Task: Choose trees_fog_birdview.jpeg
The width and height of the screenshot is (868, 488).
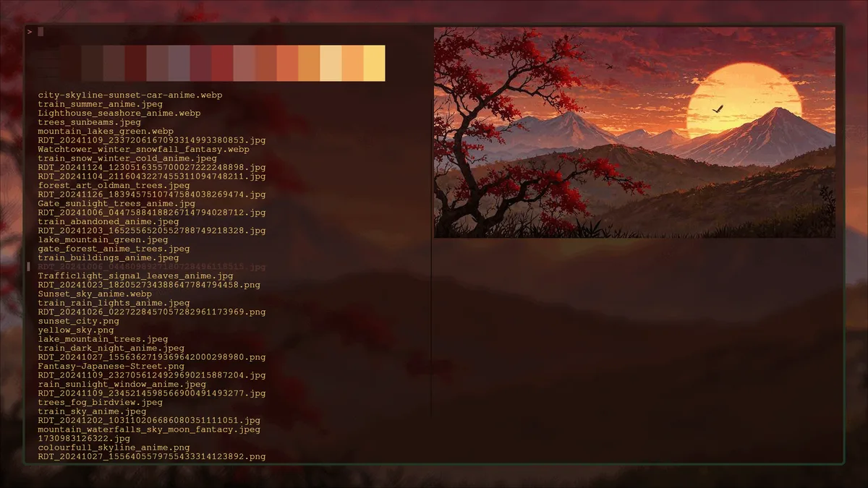Action: pos(100,402)
